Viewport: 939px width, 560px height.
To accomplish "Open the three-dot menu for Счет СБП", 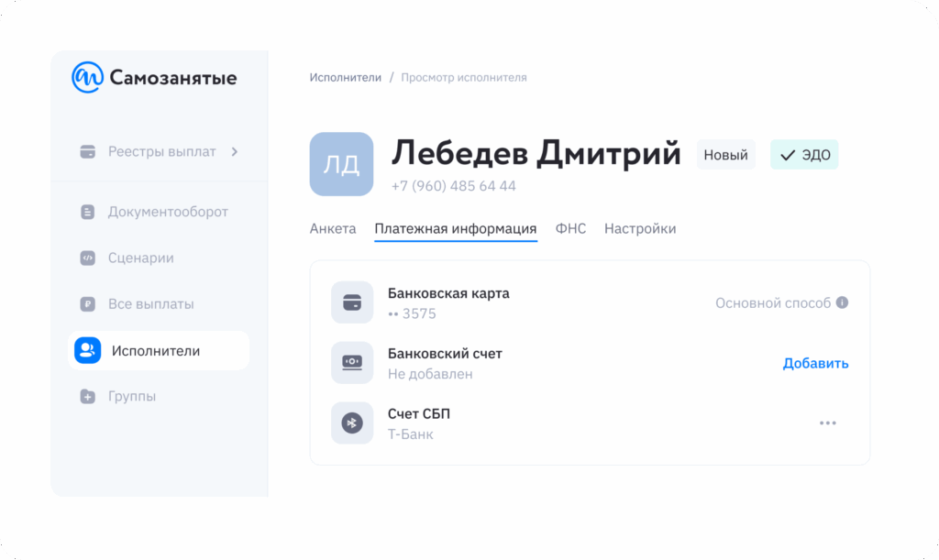I will [x=828, y=423].
